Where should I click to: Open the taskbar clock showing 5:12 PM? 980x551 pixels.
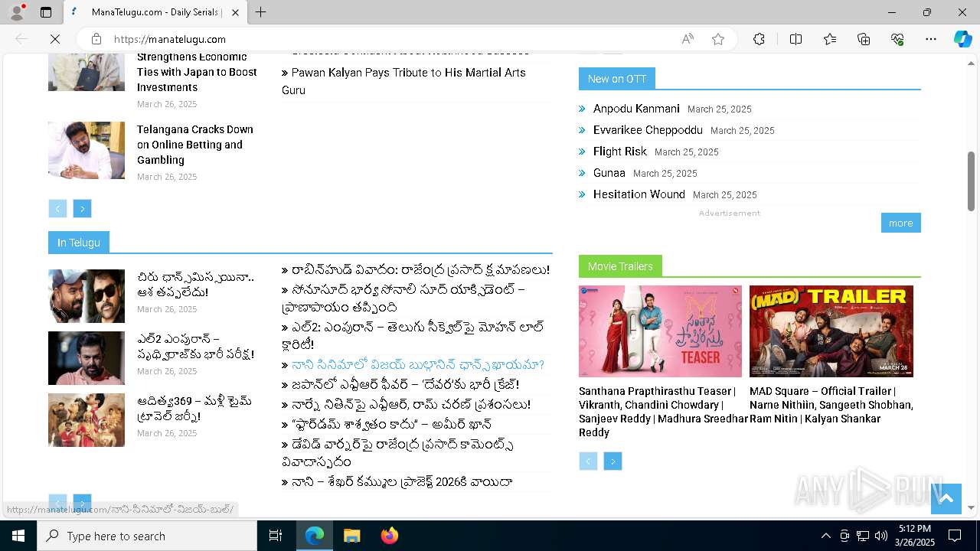pyautogui.click(x=915, y=536)
